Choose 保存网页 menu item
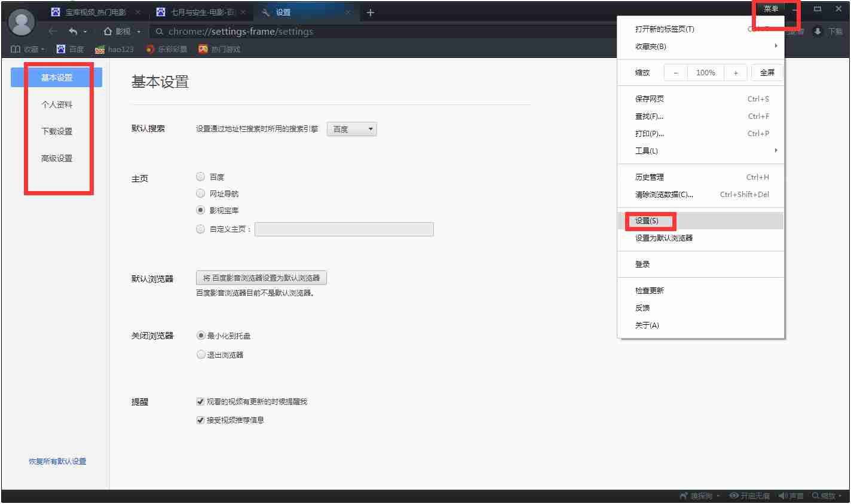 [700, 99]
